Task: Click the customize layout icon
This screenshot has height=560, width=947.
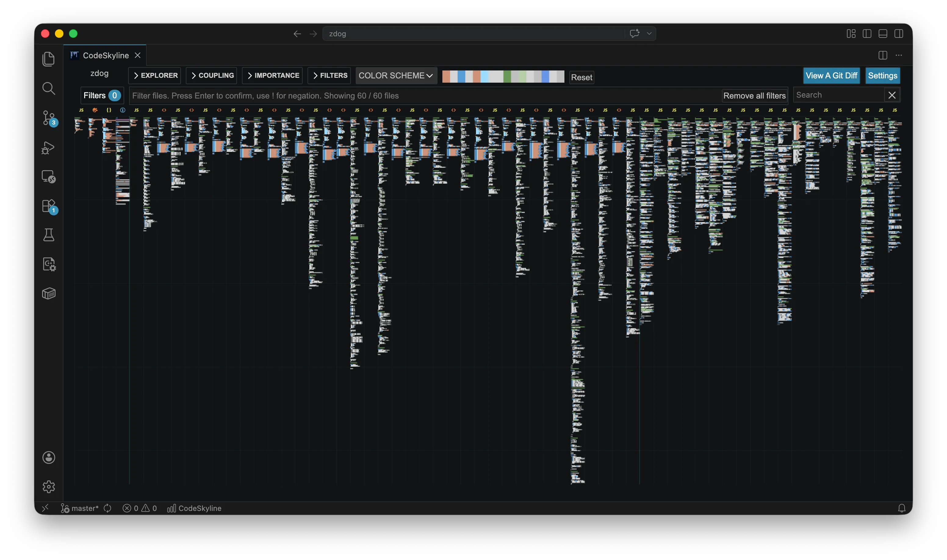Action: [851, 34]
